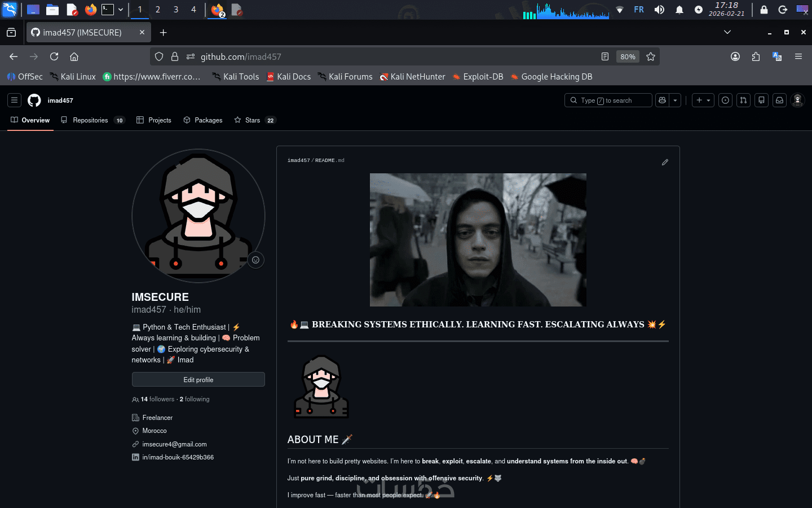The image size is (812, 508).
Task: Open Kali NetHunter bookmark
Action: pos(412,77)
